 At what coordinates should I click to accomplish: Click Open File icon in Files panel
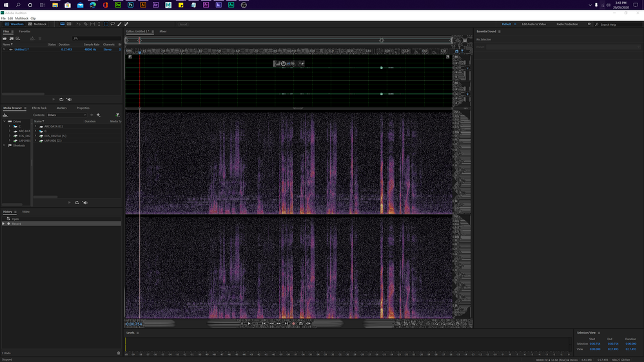(5, 39)
